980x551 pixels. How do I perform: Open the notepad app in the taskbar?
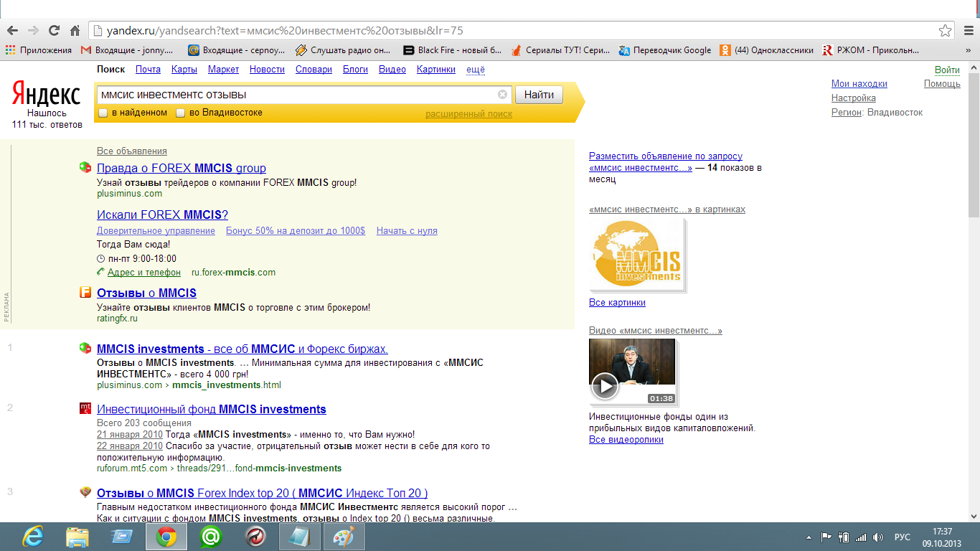coord(299,537)
